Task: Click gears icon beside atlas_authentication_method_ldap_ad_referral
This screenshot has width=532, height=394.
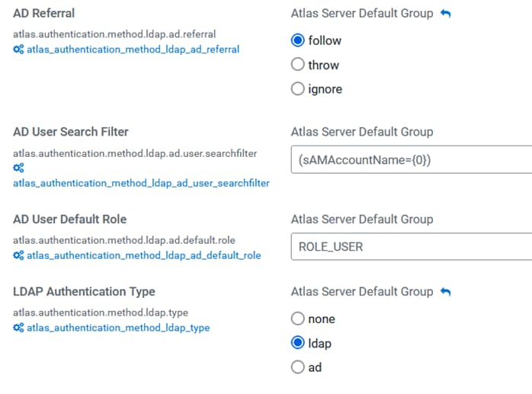Action: (x=18, y=50)
